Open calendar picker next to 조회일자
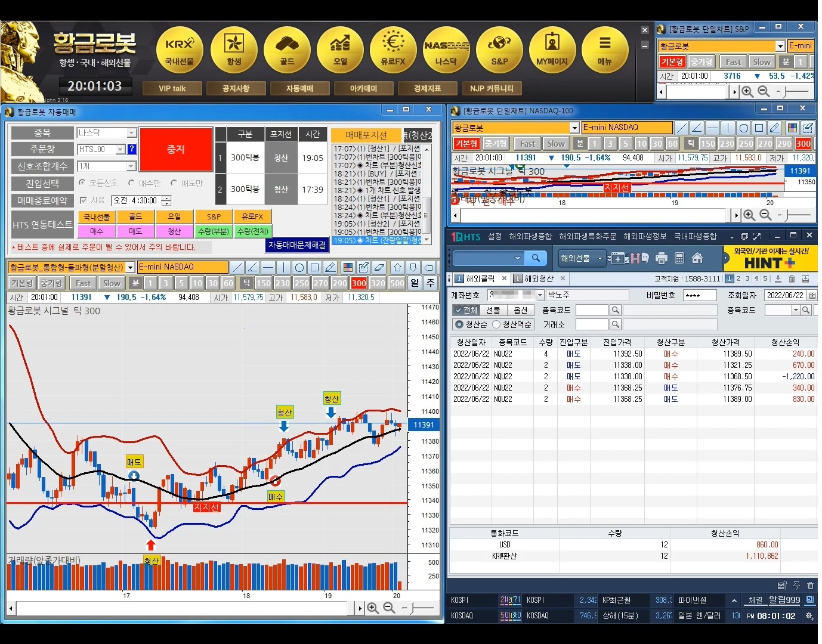The image size is (822, 644). pos(812,295)
